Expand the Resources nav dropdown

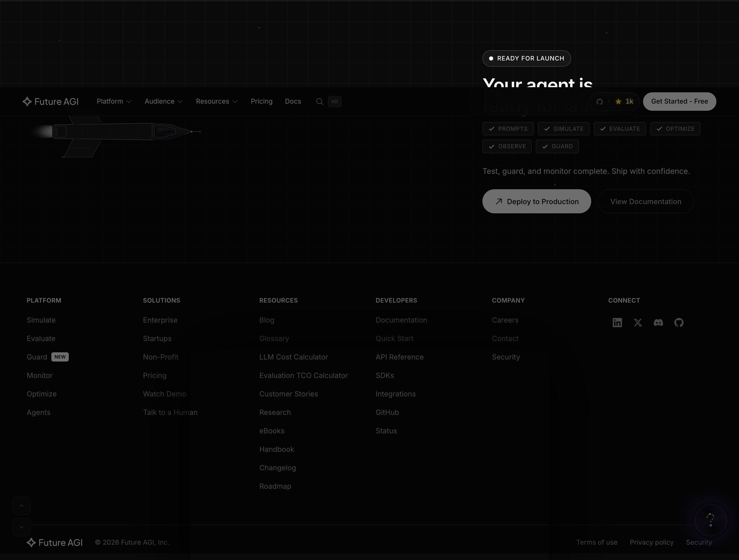tap(217, 101)
